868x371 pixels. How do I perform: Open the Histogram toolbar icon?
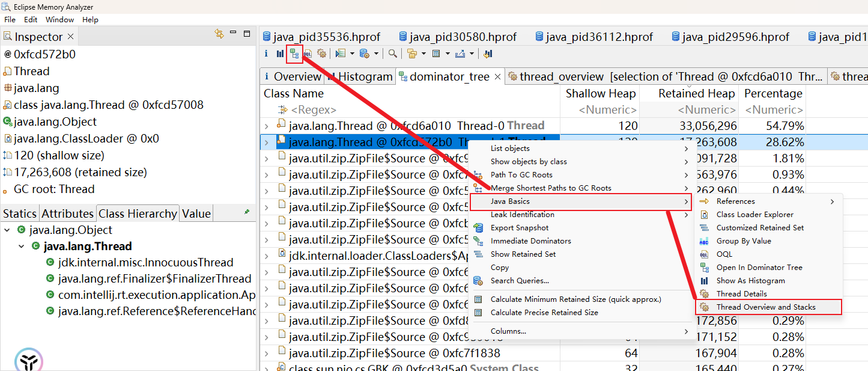click(x=280, y=54)
